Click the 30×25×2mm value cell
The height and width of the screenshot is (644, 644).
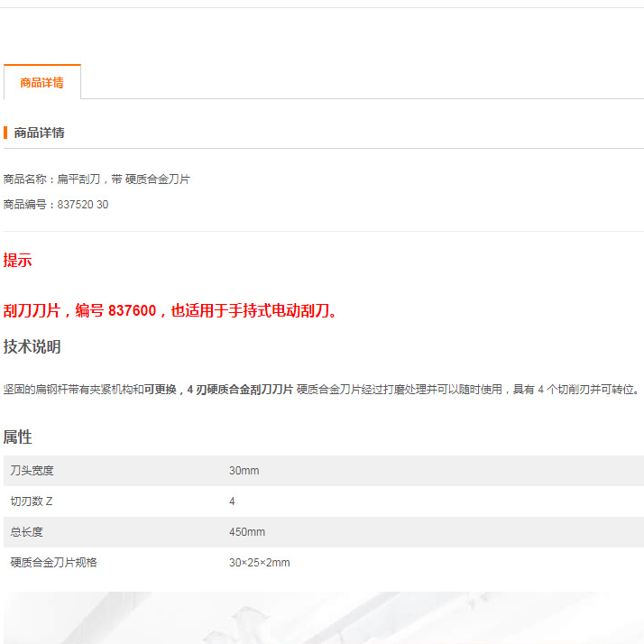(x=260, y=563)
